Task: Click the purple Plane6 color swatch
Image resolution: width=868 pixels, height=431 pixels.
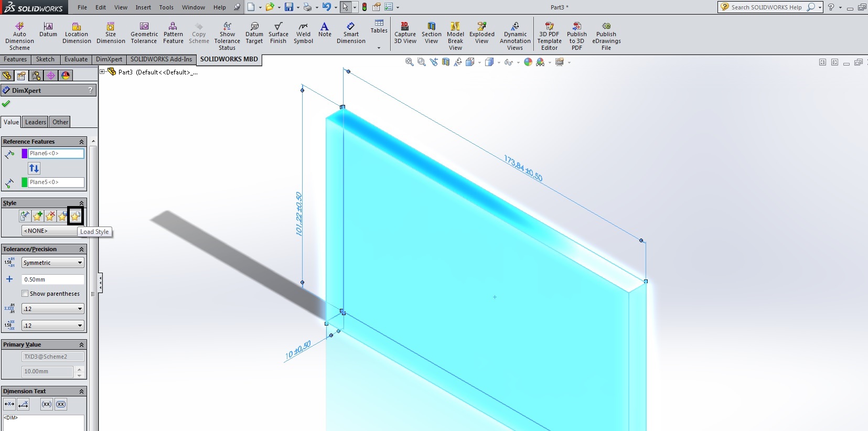Action: (24, 154)
